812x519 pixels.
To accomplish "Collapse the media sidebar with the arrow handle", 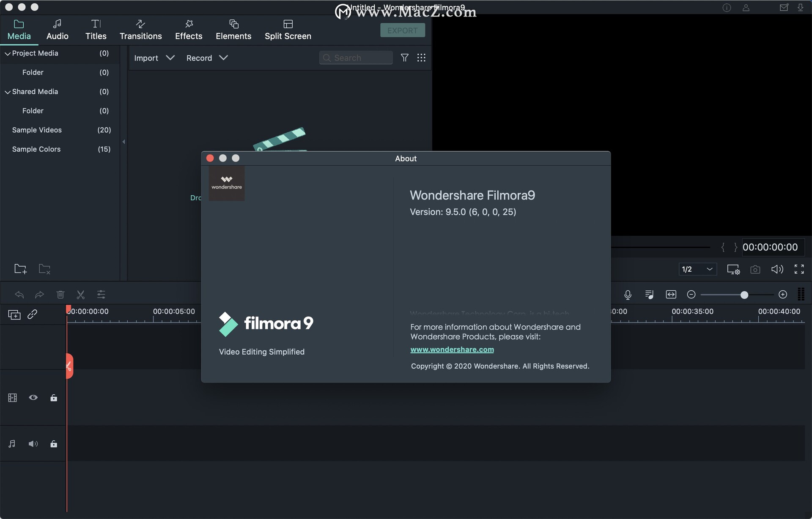I will click(123, 142).
